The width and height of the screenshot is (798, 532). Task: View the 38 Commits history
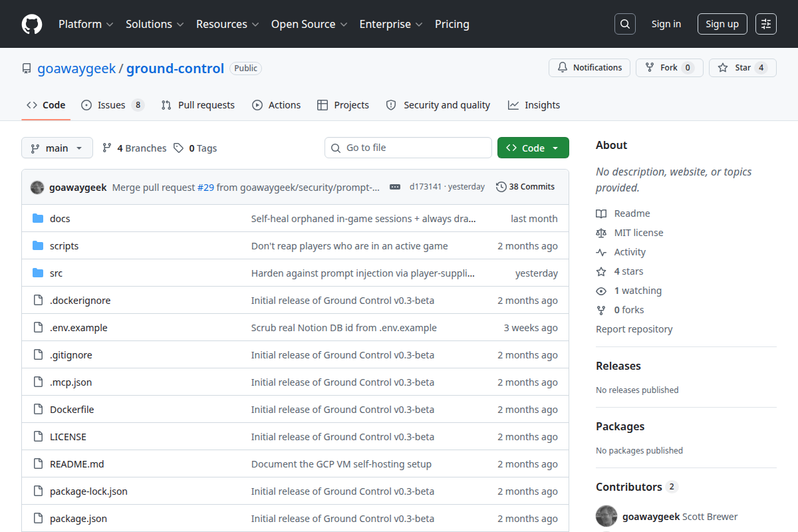click(x=525, y=187)
